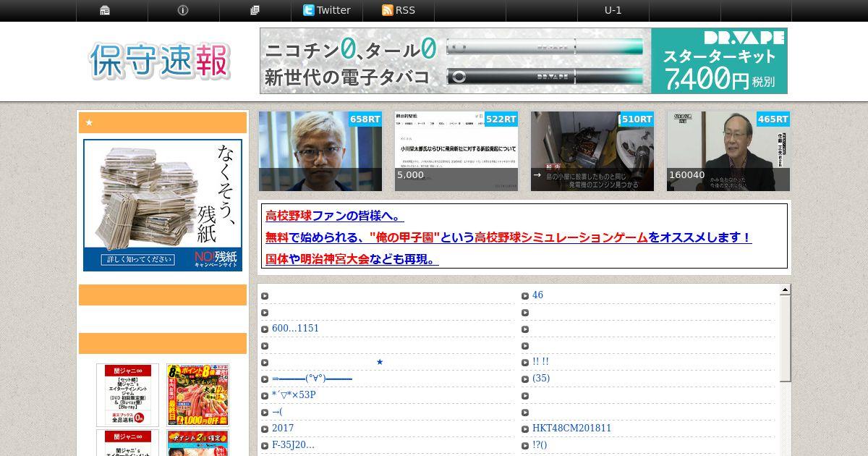Open the link reading 46
The width and height of the screenshot is (868, 456).
click(x=537, y=295)
